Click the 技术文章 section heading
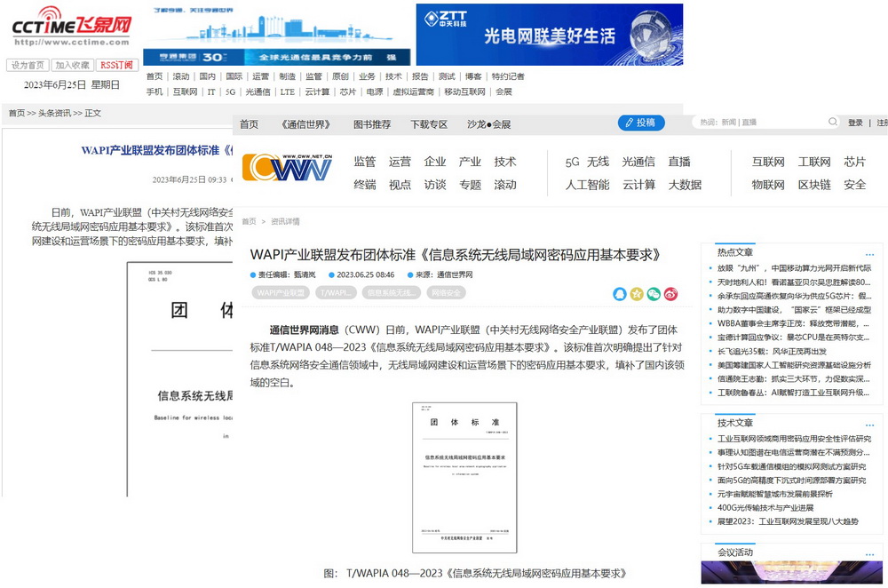The height and width of the screenshot is (588, 888). click(735, 423)
